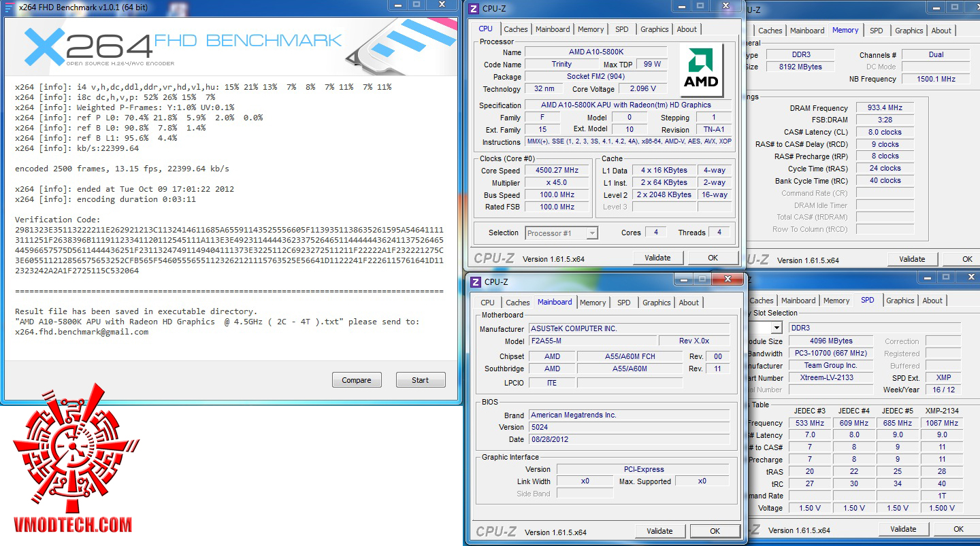The height and width of the screenshot is (546, 980).
Task: Open Graphics tab in the SPD window
Action: tap(900, 301)
